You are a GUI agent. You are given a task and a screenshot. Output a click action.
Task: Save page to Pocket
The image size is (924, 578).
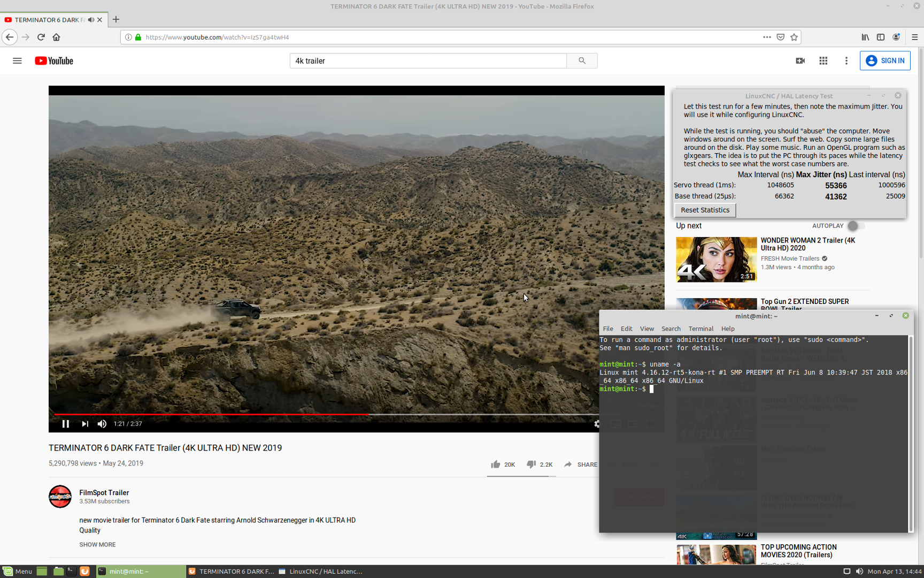[x=781, y=37]
